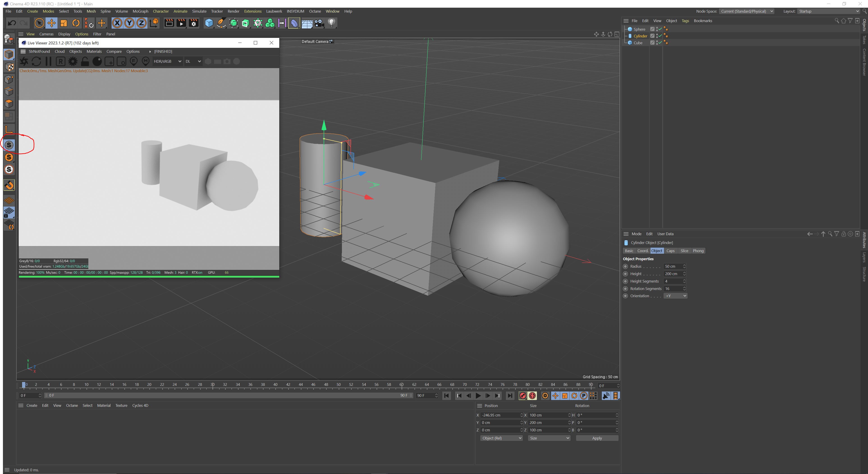This screenshot has width=868, height=474.
Task: Click frame 30 on the timeline ruler
Action: [x=213, y=385]
